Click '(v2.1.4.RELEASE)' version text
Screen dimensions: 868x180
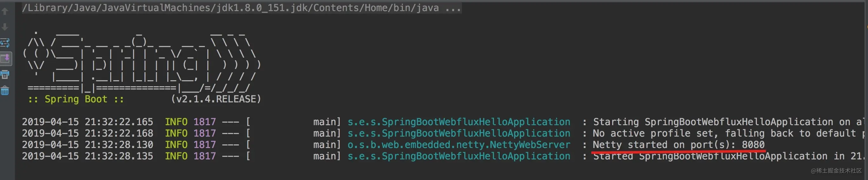(x=216, y=99)
